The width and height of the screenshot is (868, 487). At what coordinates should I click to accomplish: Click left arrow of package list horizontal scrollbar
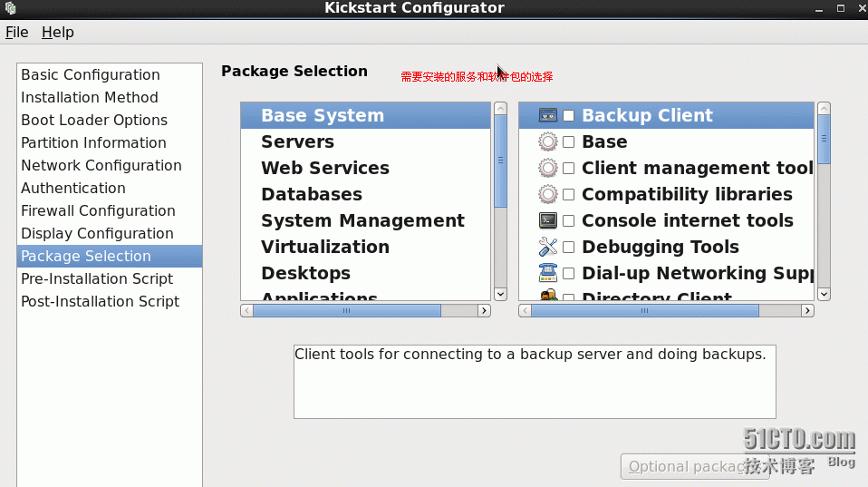point(525,311)
